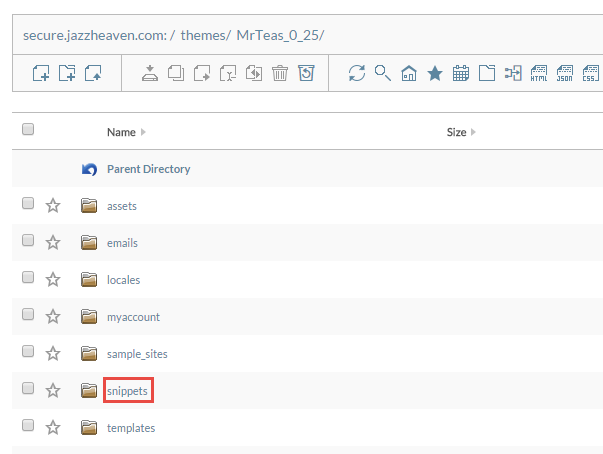The height and width of the screenshot is (454, 603).
Task: Favorite the myaccount folder with its star
Action: pos(53,316)
